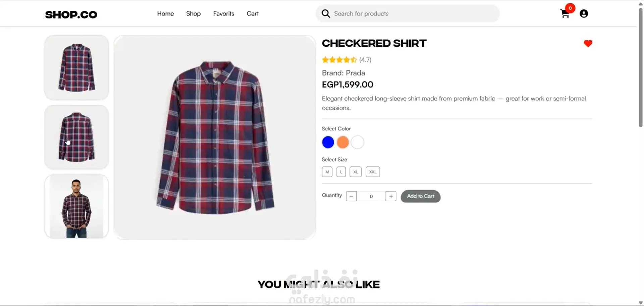Open the Shop nav link
This screenshot has height=306, width=644.
pyautogui.click(x=193, y=14)
